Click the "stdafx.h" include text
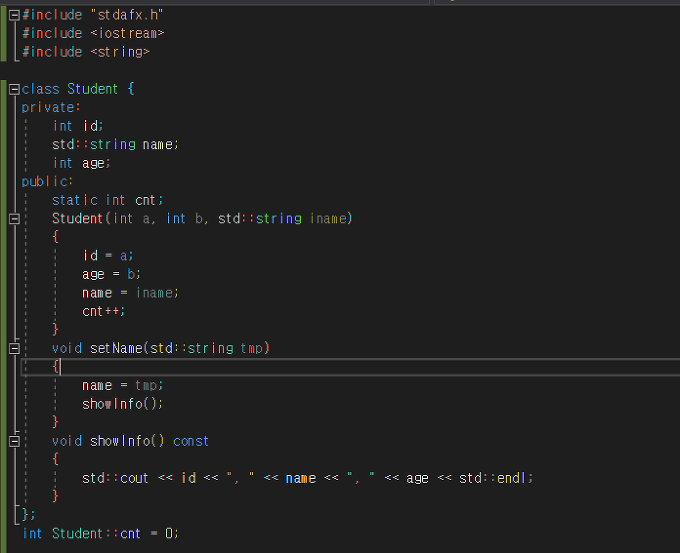Viewport: 680px width, 553px height. [127, 15]
